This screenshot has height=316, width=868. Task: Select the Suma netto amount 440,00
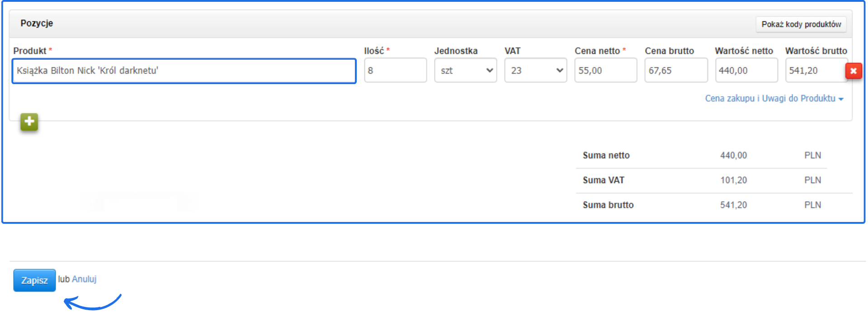[733, 156]
